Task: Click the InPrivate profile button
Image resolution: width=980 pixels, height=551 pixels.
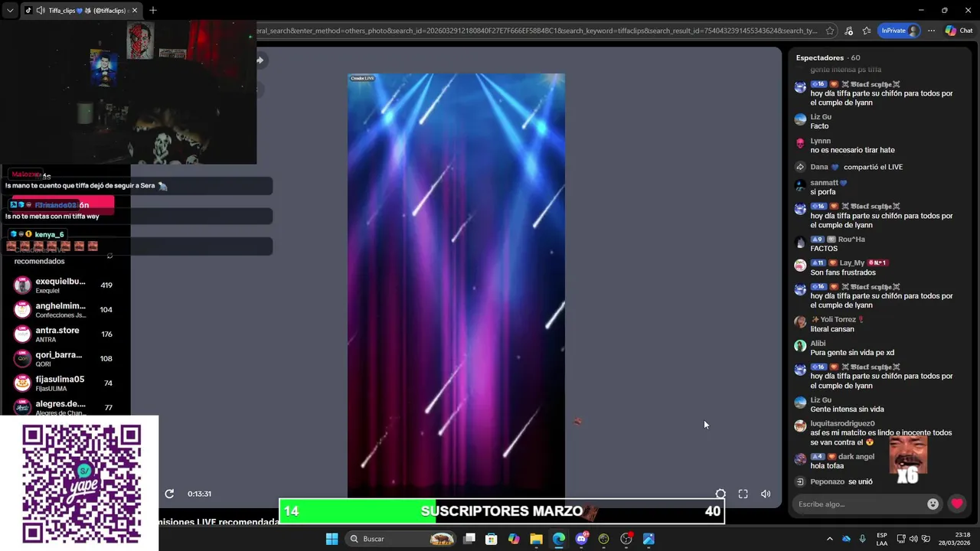Action: [899, 31]
